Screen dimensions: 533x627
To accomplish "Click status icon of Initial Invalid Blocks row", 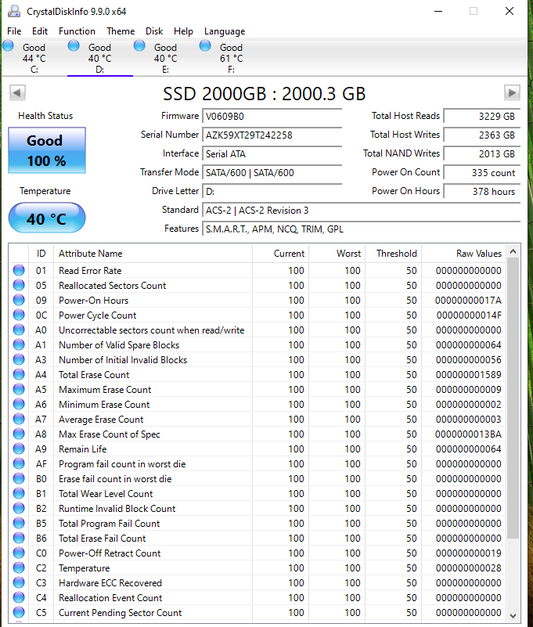I will (19, 359).
